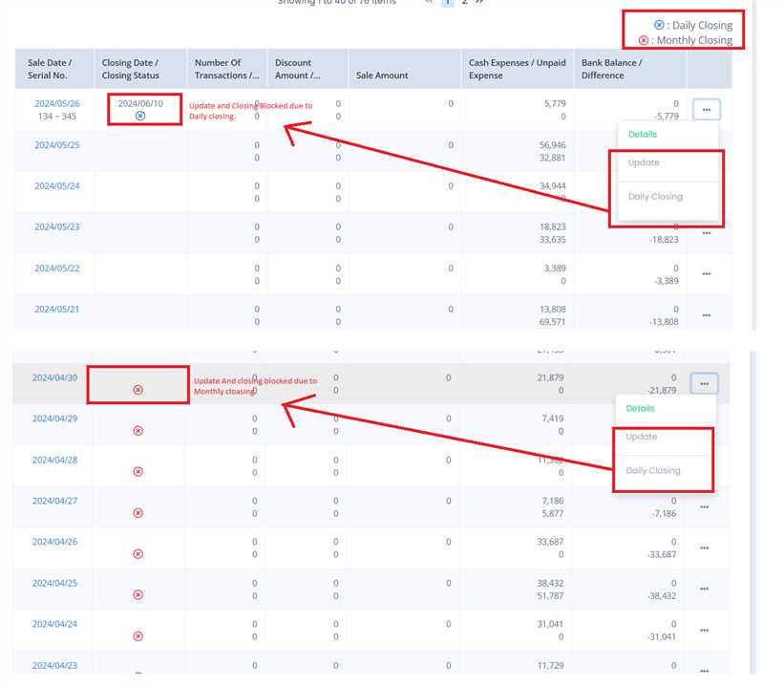Click the monthly closing icon in the 2024/04/25 row
This screenshot has height=688, width=784.
[x=138, y=594]
